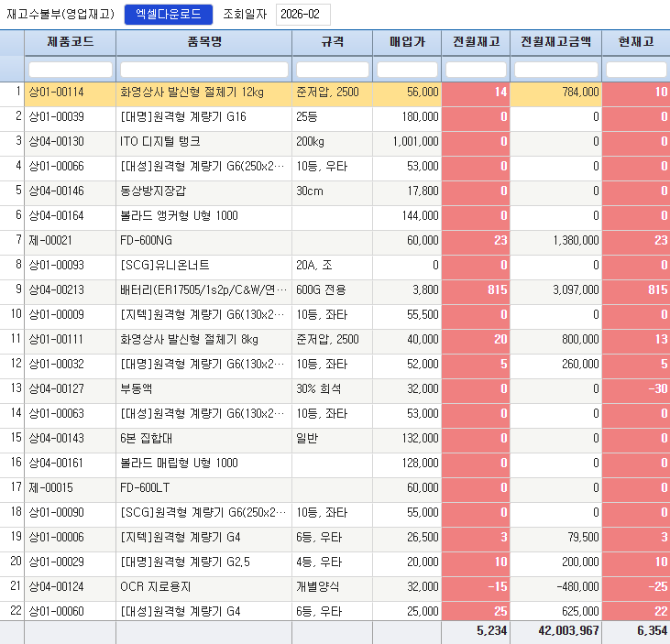The width and height of the screenshot is (670, 644).
Task: Sort by the 매입가 column header
Action: click(x=407, y=42)
